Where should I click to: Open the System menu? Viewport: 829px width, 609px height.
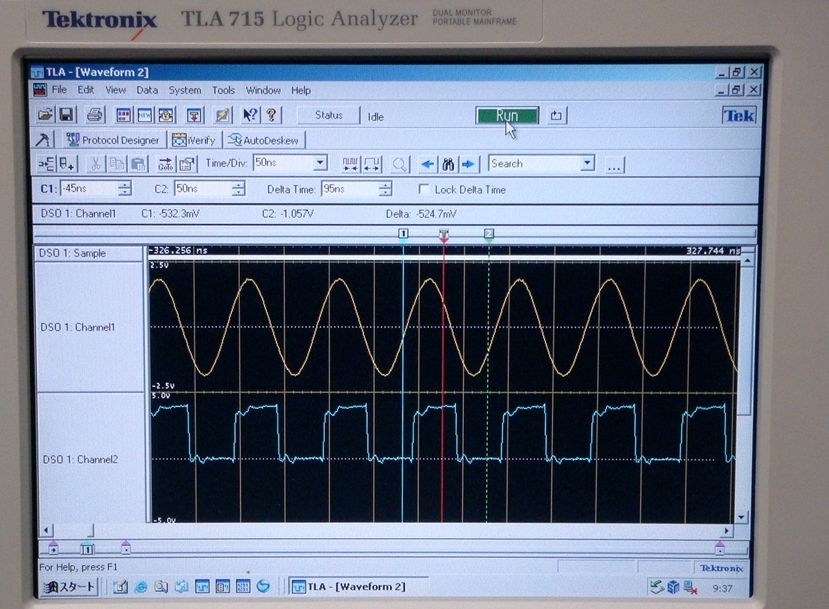185,90
